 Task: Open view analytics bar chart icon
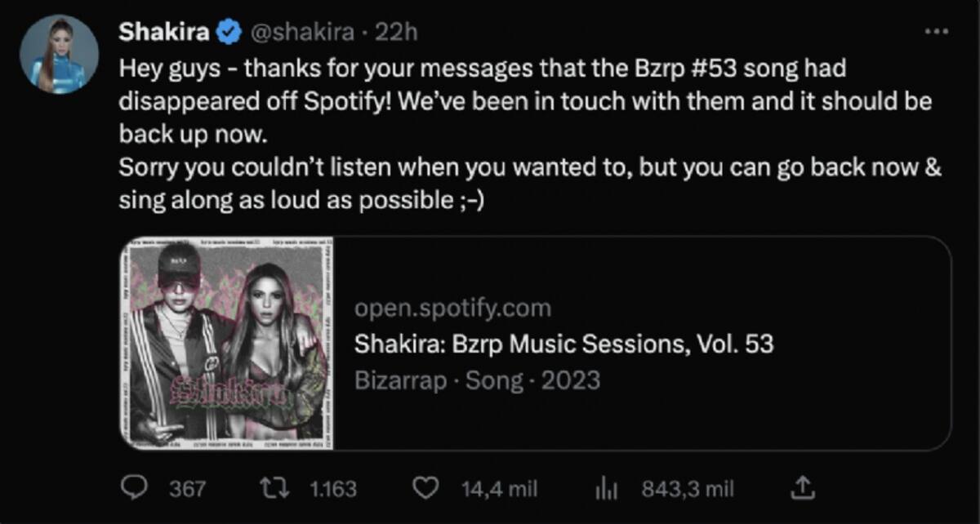pyautogui.click(x=604, y=488)
